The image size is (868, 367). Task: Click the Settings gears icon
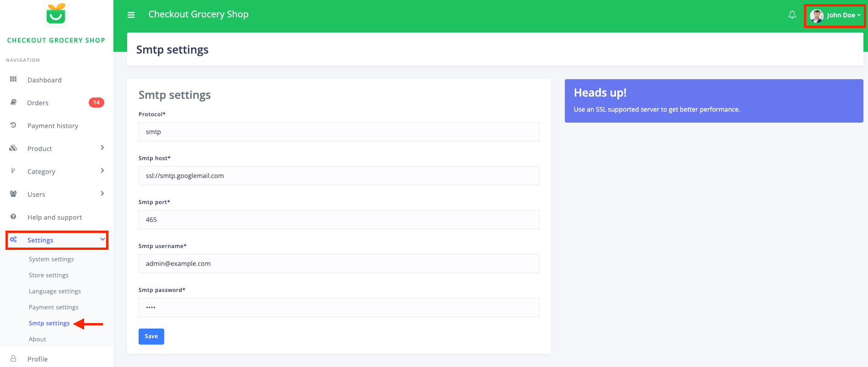[13, 239]
